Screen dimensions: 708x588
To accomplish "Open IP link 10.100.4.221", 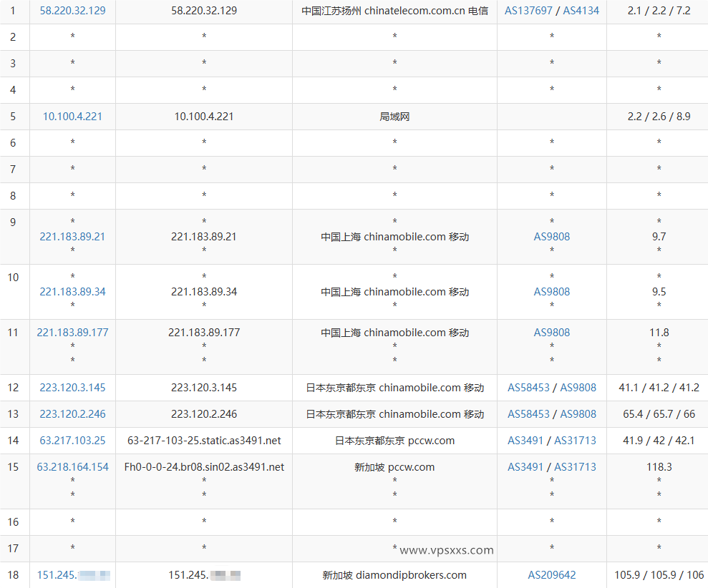I will [73, 117].
